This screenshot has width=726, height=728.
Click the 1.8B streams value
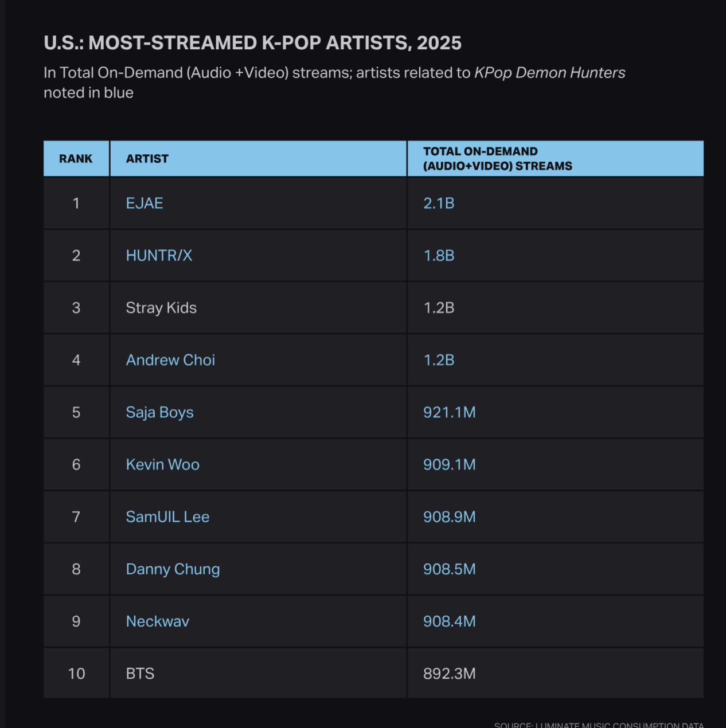coord(439,256)
